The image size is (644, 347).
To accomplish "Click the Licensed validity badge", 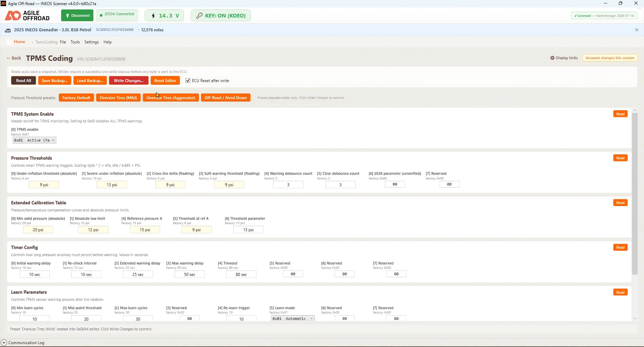I will (604, 15).
